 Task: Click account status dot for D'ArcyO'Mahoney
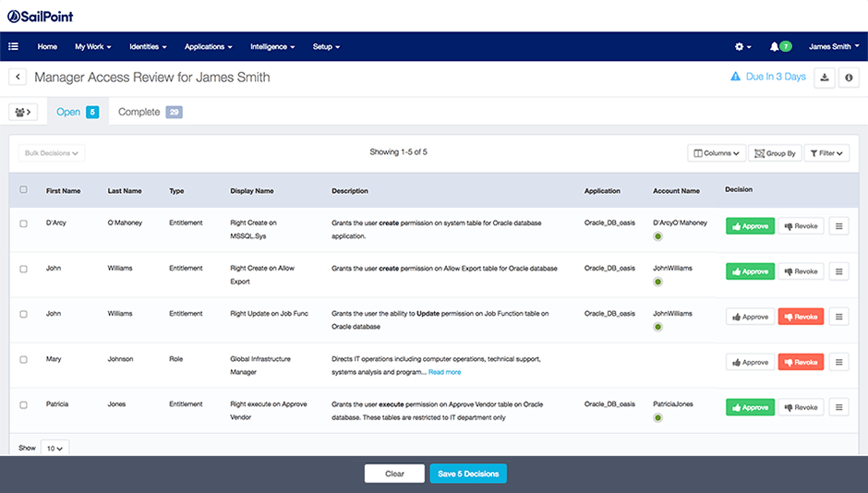657,236
